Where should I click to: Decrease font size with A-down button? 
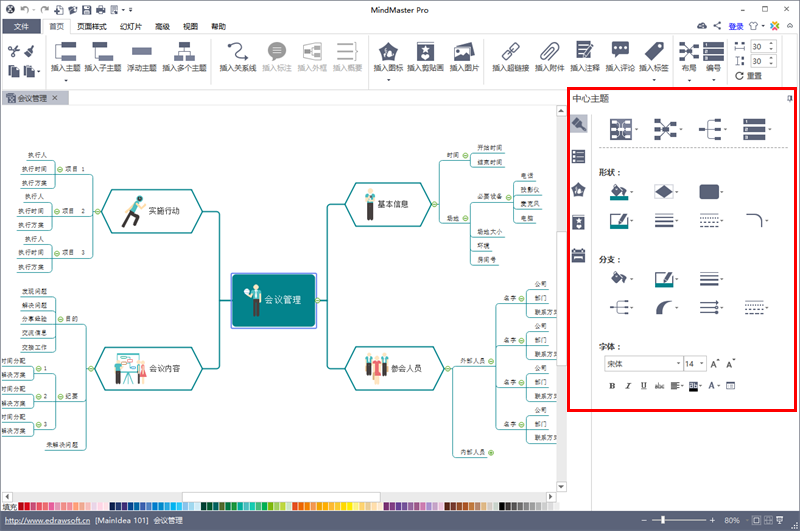pos(731,364)
